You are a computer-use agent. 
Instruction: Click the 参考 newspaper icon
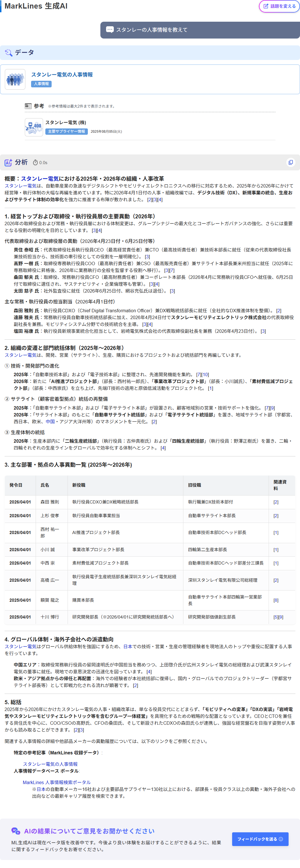coord(28,106)
